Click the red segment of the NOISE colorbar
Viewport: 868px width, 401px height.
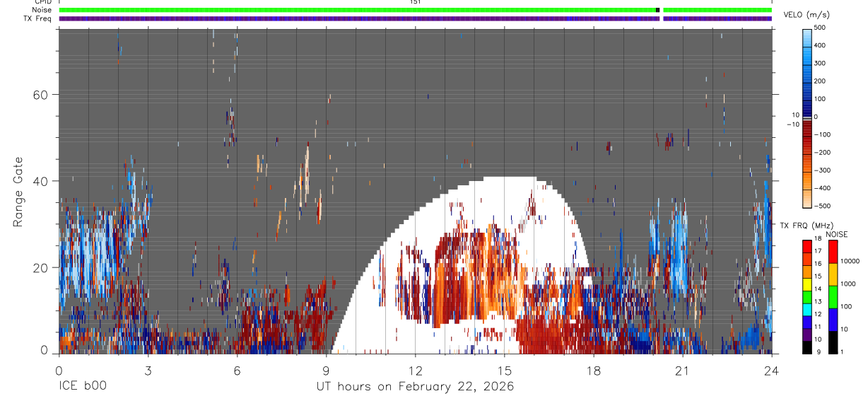point(833,251)
